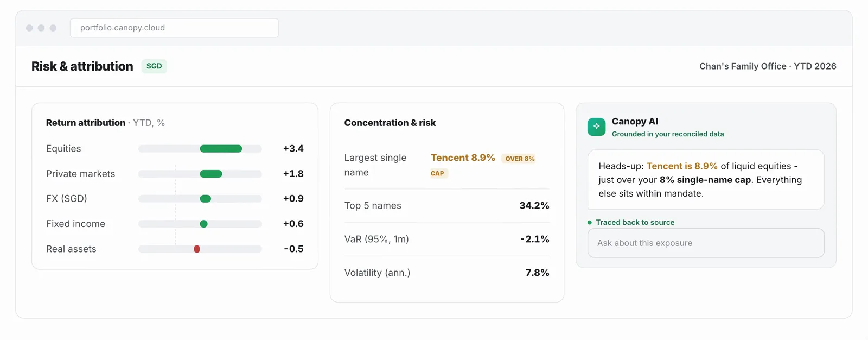
Task: Click highlighted Tencent is 8.9% in AI message
Action: [x=682, y=166]
